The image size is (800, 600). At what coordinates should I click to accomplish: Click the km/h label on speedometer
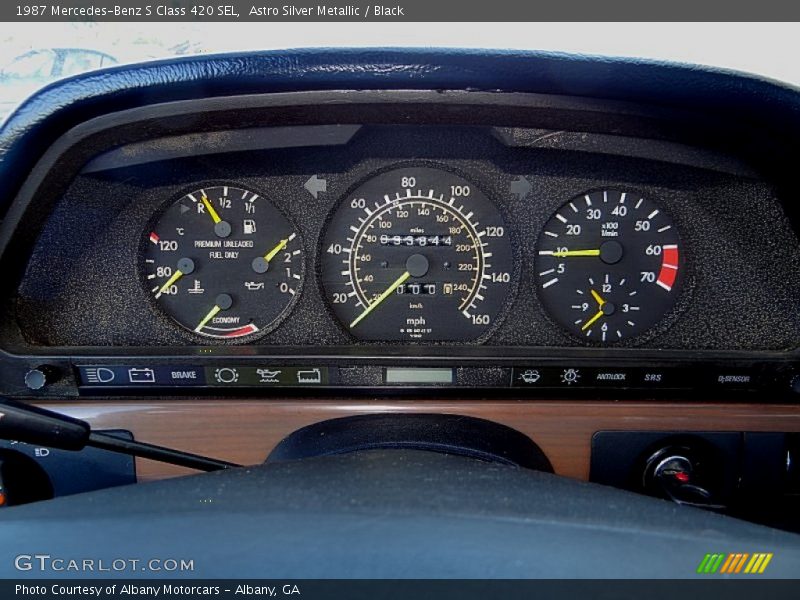point(416,306)
